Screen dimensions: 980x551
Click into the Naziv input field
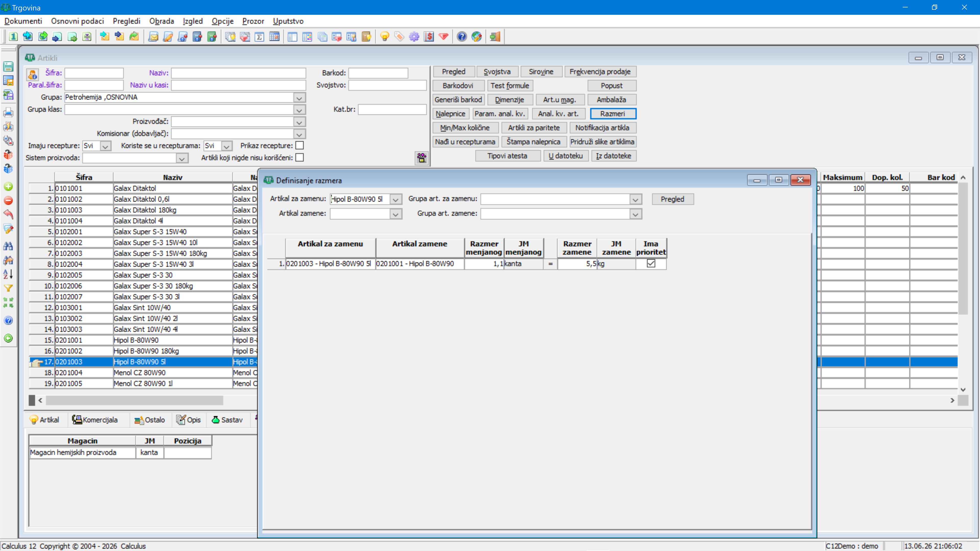tap(239, 73)
